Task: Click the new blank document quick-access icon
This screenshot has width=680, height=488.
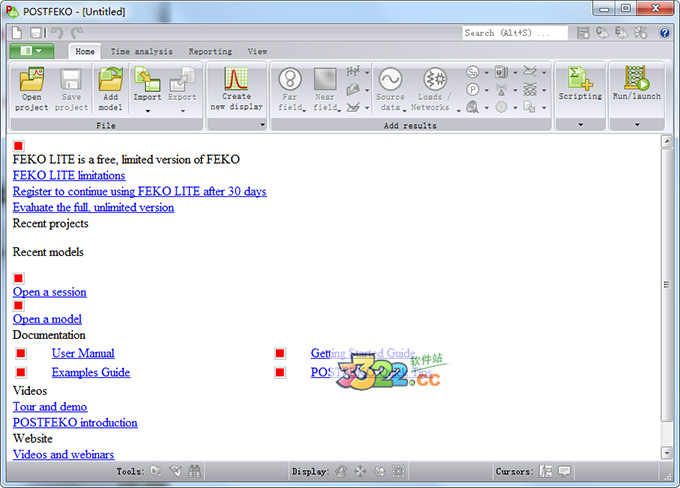Action: [x=17, y=33]
